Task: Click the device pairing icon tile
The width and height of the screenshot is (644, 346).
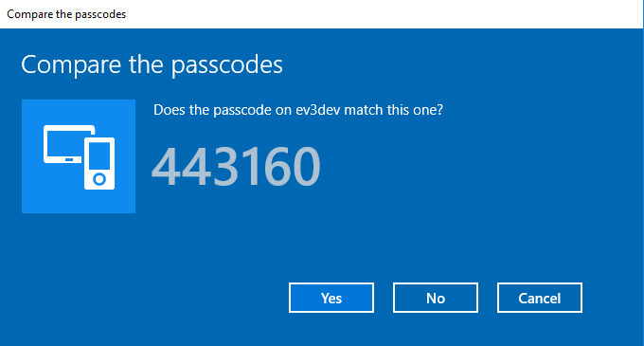Action: 79,156
